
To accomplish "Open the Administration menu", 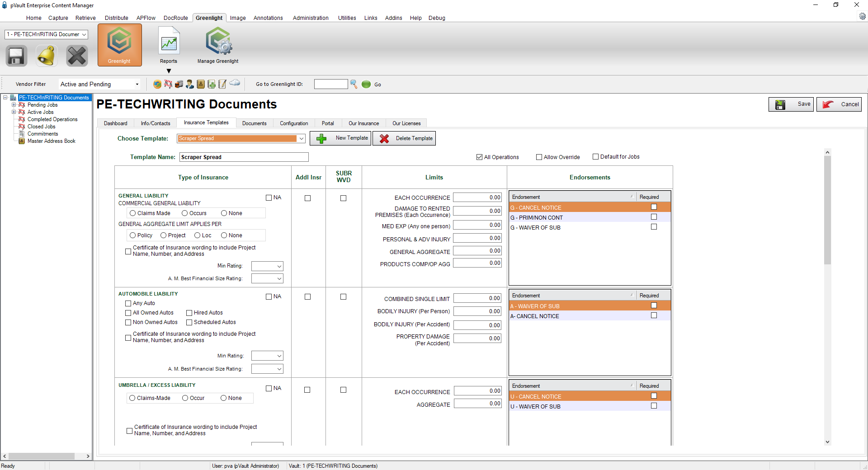I will pos(311,18).
